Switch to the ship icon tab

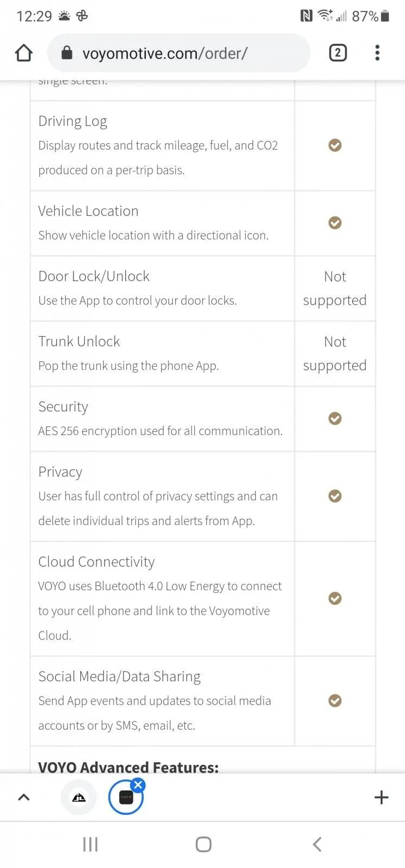tap(79, 797)
